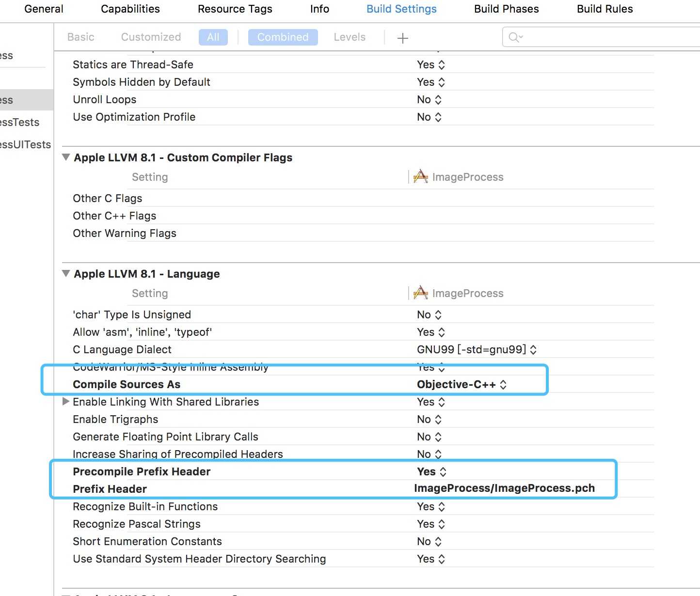Open the Compile Sources As dropdown

coord(461,384)
